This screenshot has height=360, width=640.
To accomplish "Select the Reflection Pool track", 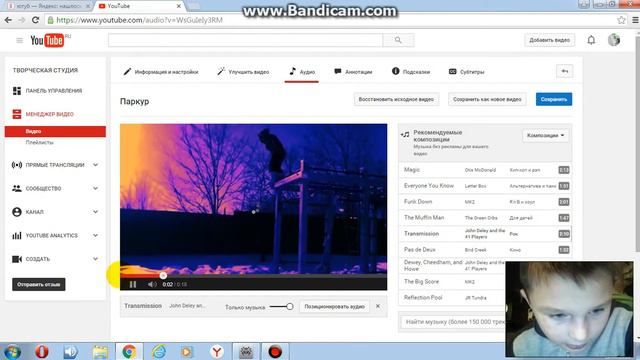I will (452, 298).
